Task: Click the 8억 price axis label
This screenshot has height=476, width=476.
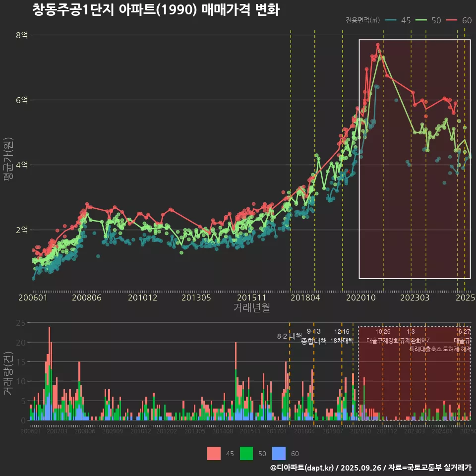Action: 21,35
